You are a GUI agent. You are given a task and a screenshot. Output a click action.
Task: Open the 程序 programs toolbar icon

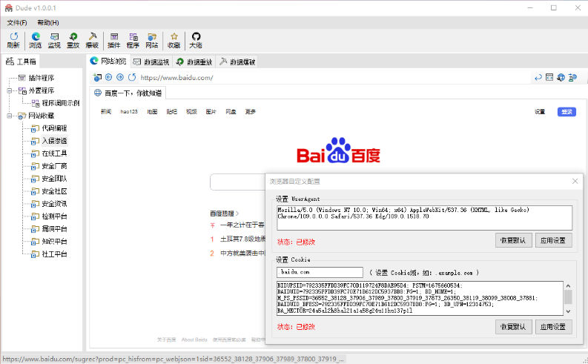(x=133, y=40)
